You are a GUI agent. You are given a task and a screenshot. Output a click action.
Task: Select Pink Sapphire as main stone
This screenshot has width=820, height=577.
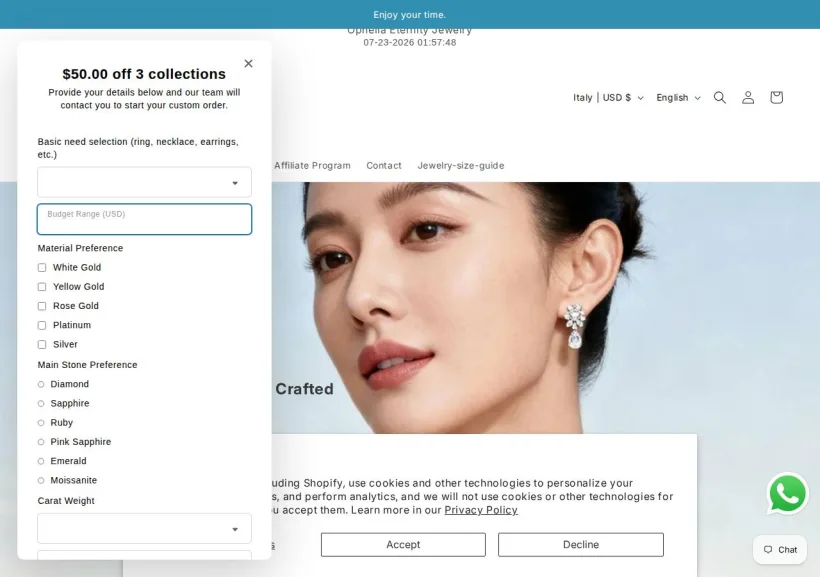41,442
